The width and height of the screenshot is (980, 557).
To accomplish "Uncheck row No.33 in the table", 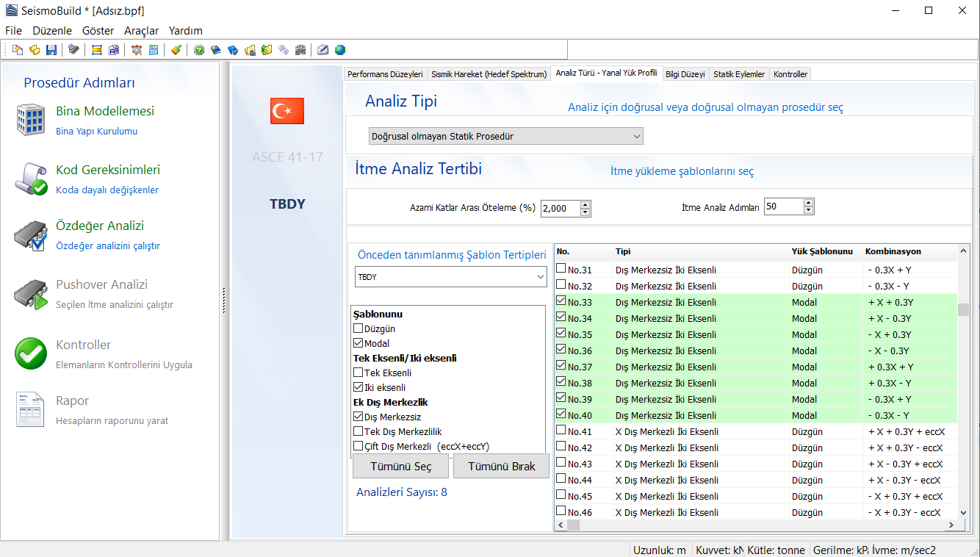I will click(x=561, y=301).
